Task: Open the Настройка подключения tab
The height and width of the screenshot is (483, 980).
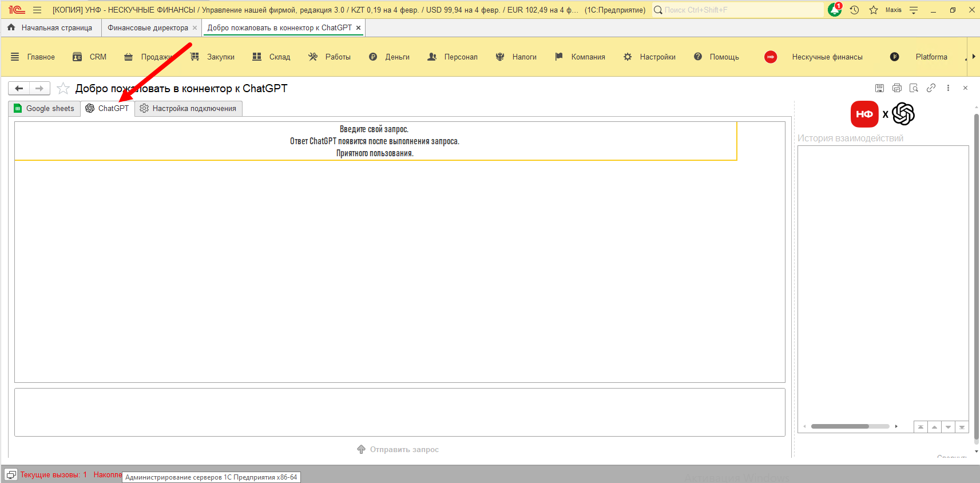Action: click(188, 109)
